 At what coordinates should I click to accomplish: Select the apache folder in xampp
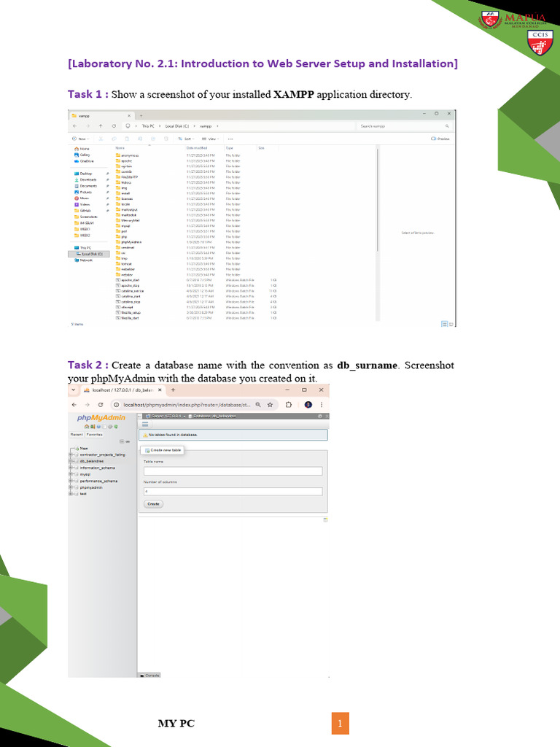pyautogui.click(x=124, y=161)
